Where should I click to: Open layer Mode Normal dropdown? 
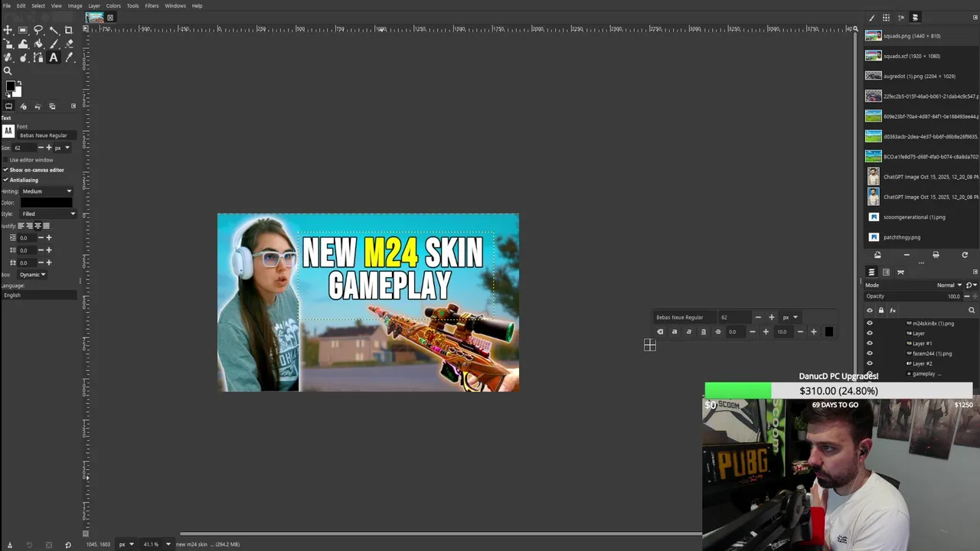pos(949,285)
